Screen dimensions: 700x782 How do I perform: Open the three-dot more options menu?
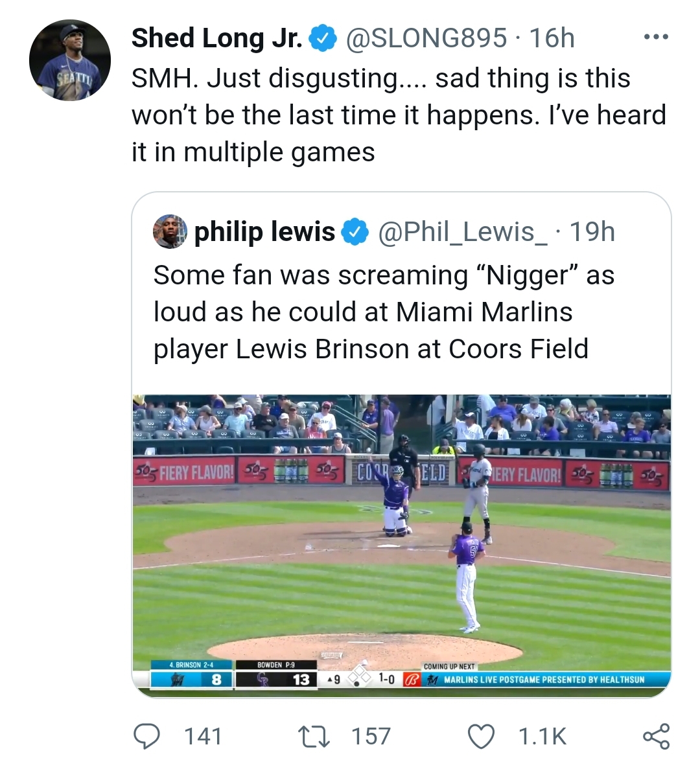click(655, 38)
